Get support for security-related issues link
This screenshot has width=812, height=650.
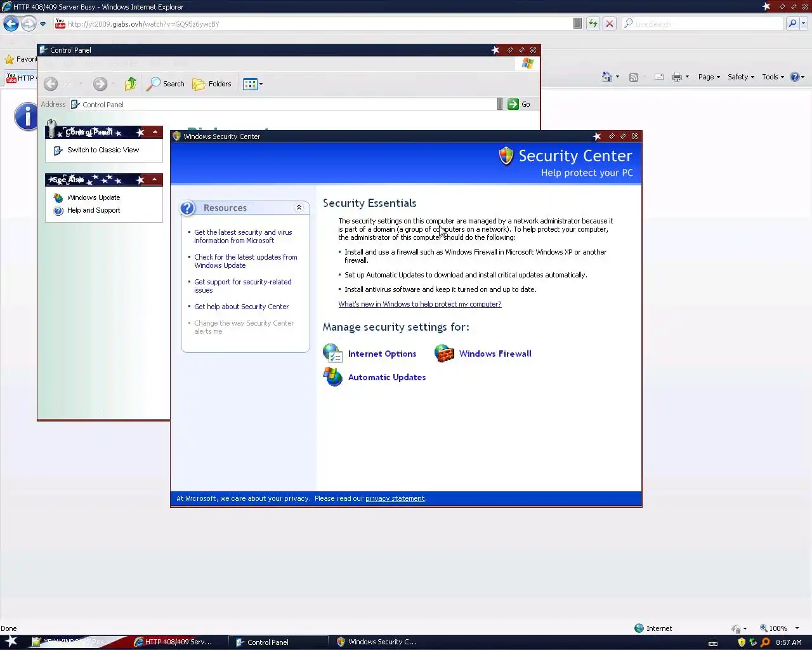coord(243,286)
